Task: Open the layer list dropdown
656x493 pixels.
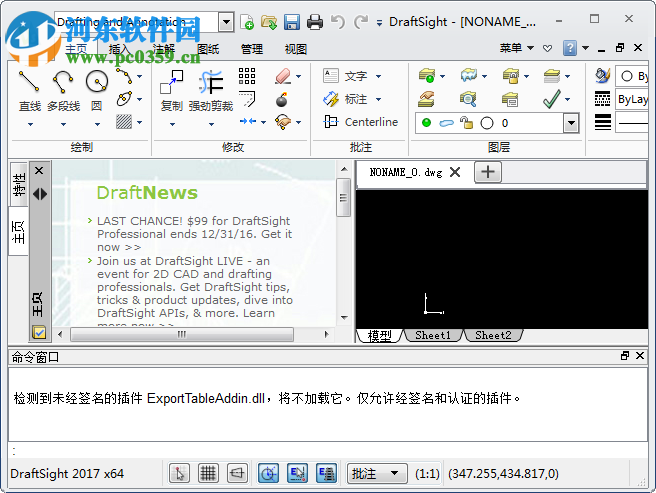Action: [571, 123]
